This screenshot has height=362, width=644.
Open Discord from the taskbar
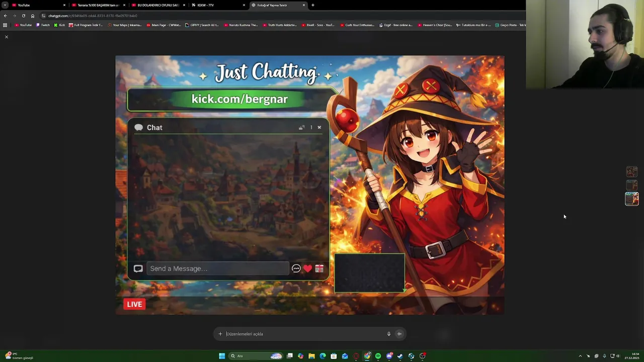pos(389,356)
